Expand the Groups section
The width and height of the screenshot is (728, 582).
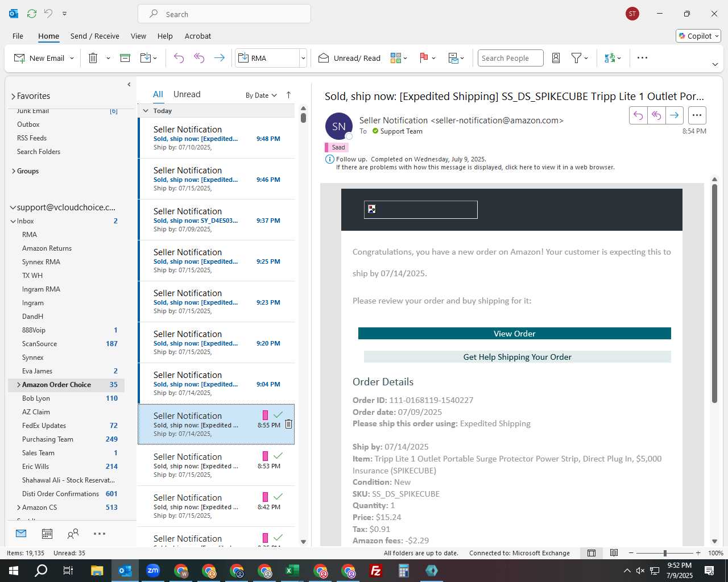(13, 171)
